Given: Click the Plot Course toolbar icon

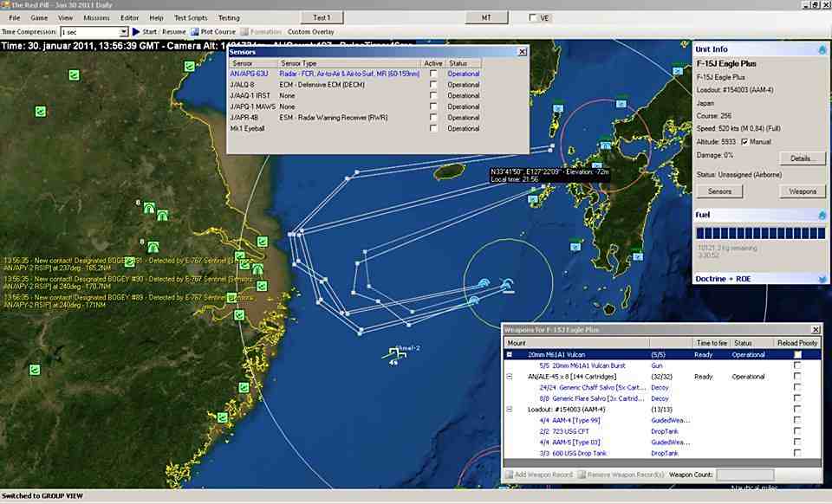Looking at the screenshot, I should [195, 31].
